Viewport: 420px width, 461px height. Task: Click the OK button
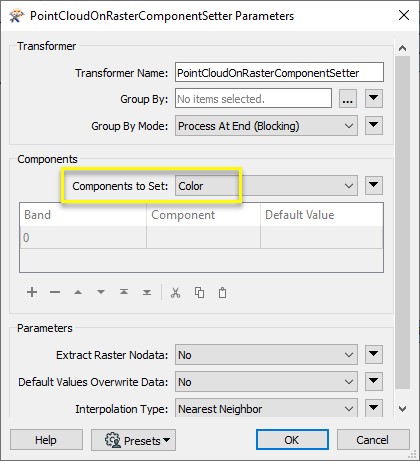[292, 440]
